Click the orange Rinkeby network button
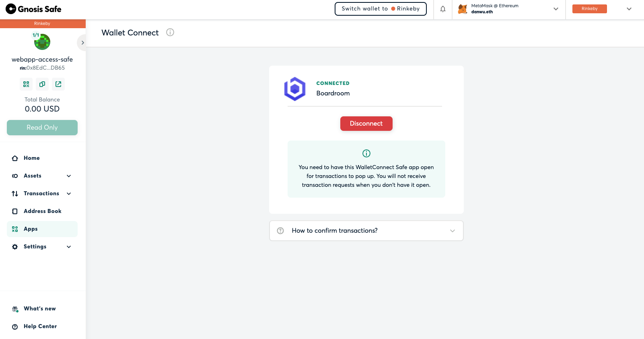The image size is (644, 339). (590, 9)
